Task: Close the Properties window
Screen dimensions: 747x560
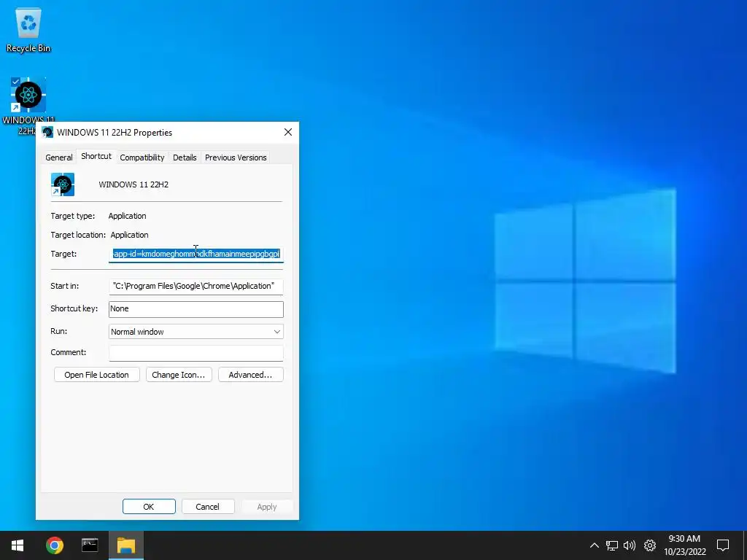Action: coord(288,133)
